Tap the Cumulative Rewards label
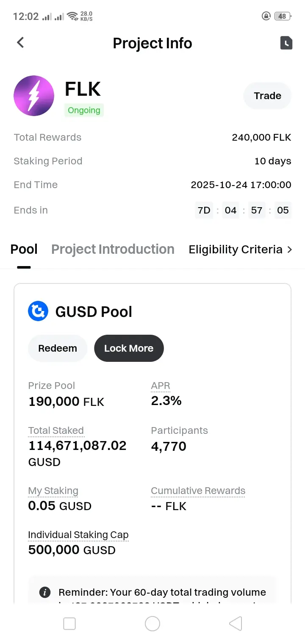Screen dimensions: 305x644 pos(198,491)
